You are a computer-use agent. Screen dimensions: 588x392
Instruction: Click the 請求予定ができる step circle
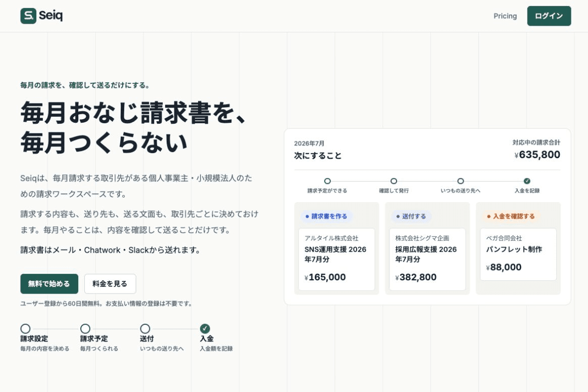pyautogui.click(x=327, y=181)
